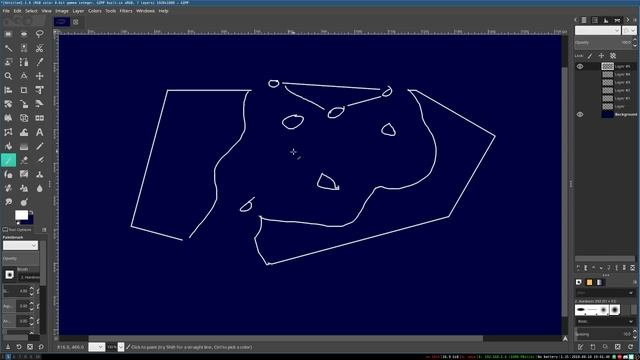Select the Scissors Select tool
This screenshot has width=640, height=360.
tap(39, 49)
